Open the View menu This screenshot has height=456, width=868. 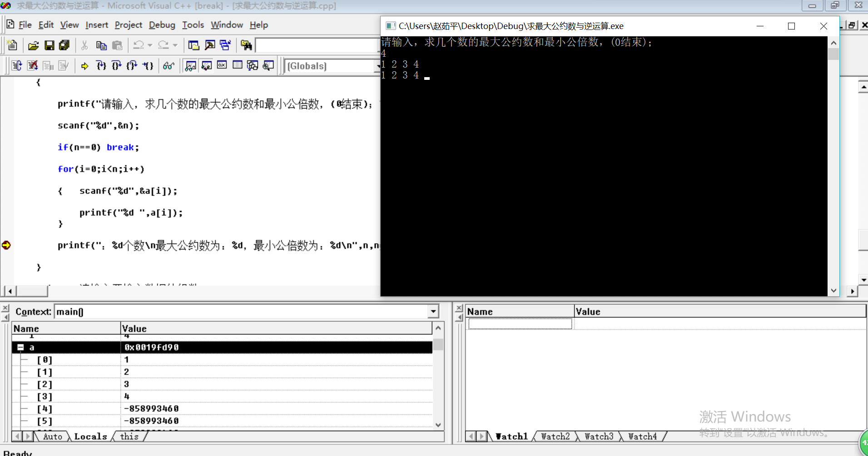click(69, 25)
